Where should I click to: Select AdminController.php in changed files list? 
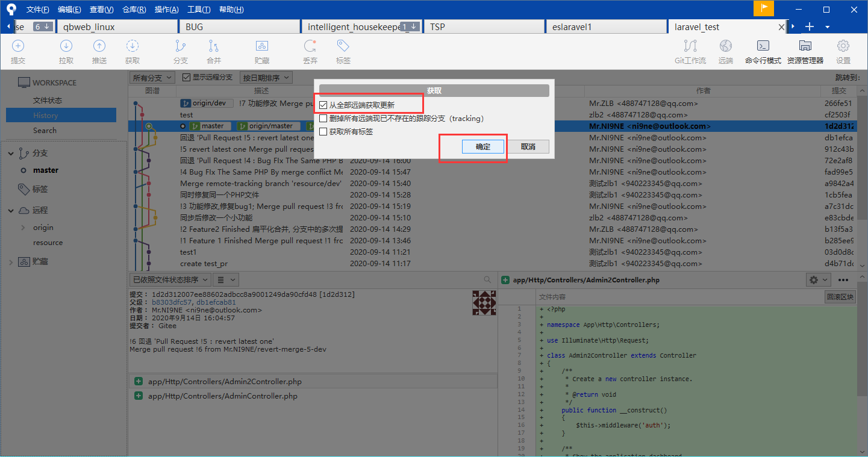[x=222, y=396]
